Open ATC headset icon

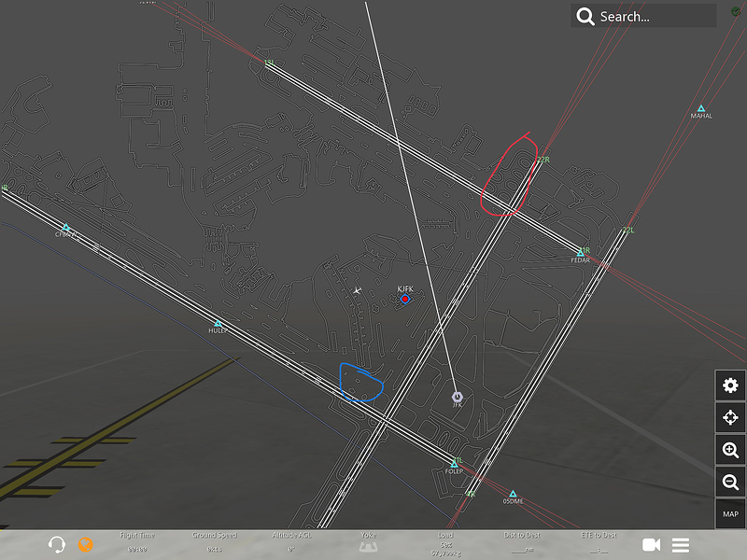pos(57,544)
